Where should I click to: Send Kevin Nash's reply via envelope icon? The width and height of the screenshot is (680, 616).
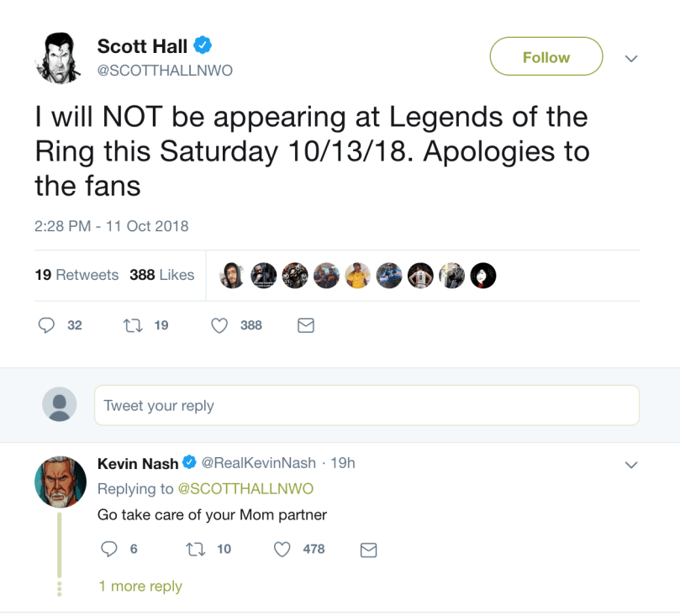368,550
